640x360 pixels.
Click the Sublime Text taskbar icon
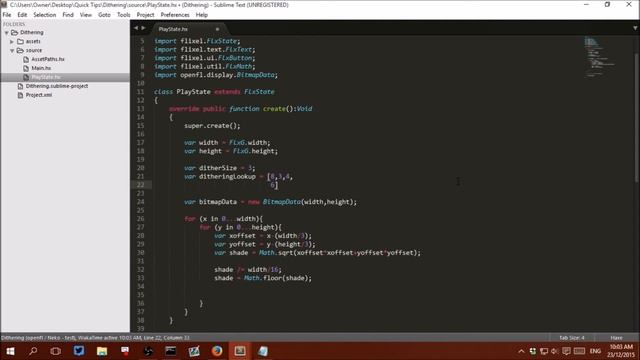click(240, 351)
